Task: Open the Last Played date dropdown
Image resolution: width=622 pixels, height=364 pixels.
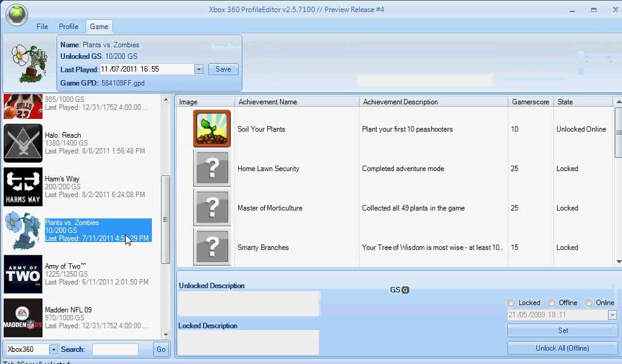Action: tap(199, 69)
